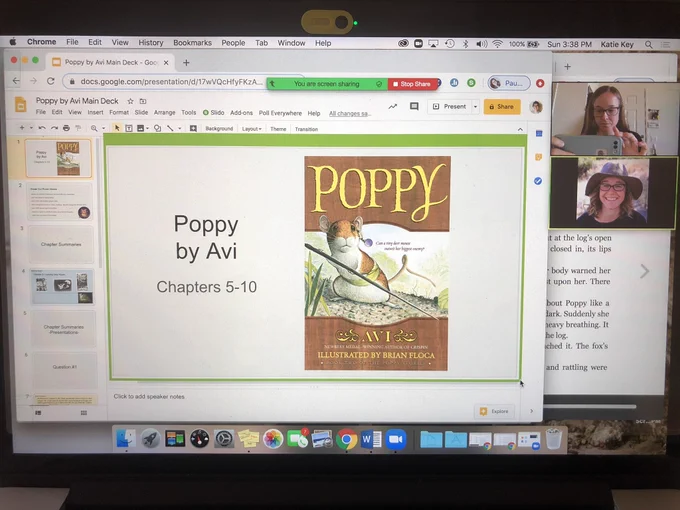
Task: Open the Format menu in Slides
Action: [x=119, y=112]
